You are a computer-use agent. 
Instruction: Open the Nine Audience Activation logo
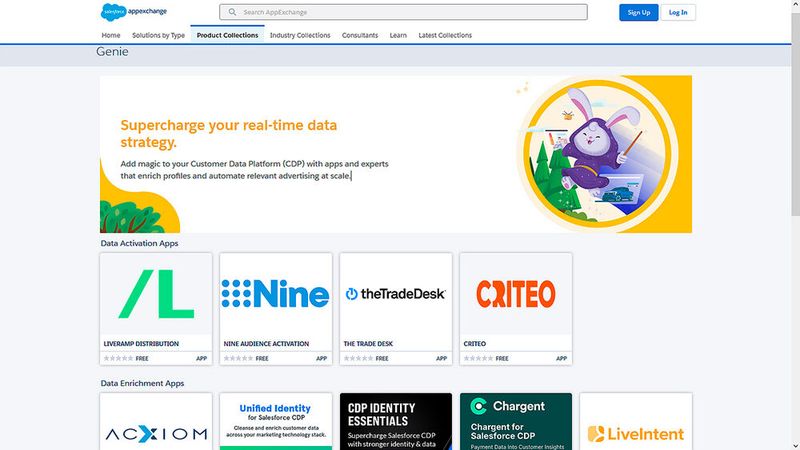pyautogui.click(x=276, y=294)
